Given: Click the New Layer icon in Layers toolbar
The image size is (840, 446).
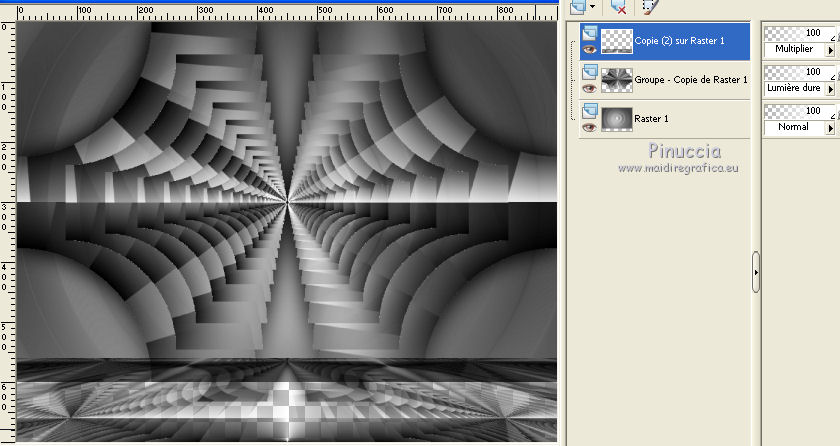Looking at the screenshot, I should click(x=578, y=7).
